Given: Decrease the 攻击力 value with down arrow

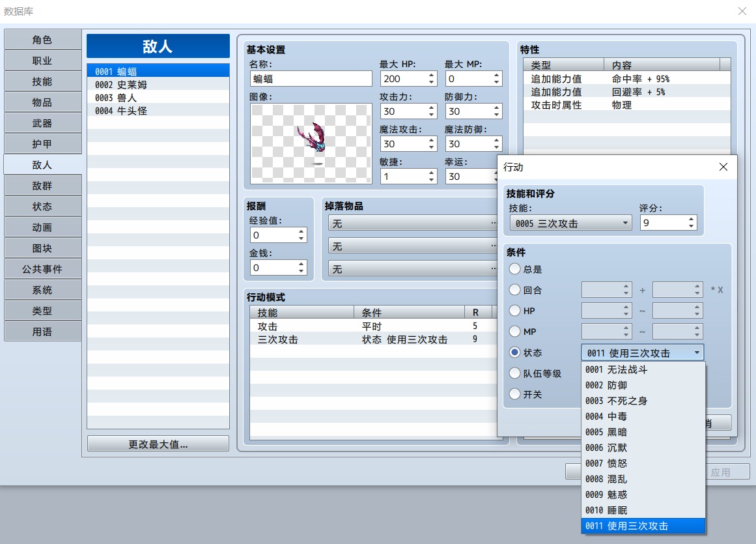Looking at the screenshot, I should [x=432, y=115].
